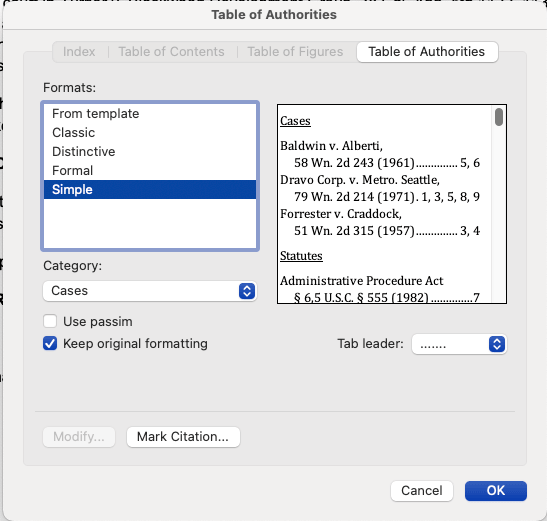Pick the Distinctive format option
This screenshot has width=547, height=521.
[150, 151]
